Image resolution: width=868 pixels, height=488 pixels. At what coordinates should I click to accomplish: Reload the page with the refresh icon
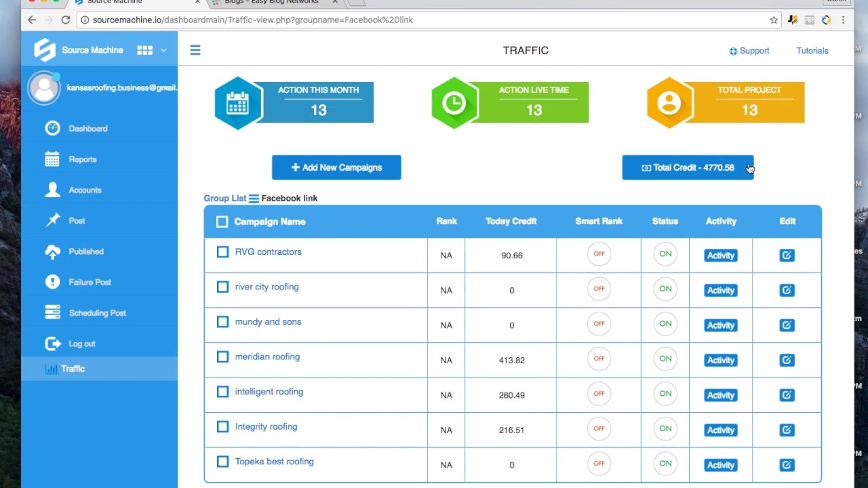pos(66,20)
